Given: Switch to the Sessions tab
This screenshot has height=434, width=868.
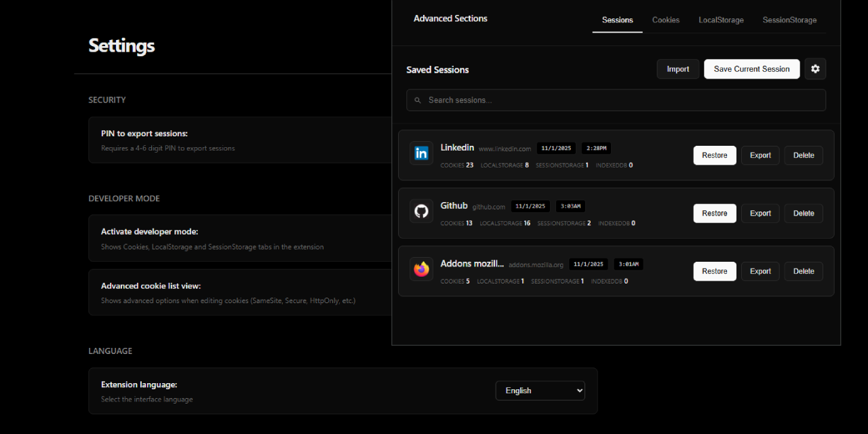Looking at the screenshot, I should click(x=618, y=20).
